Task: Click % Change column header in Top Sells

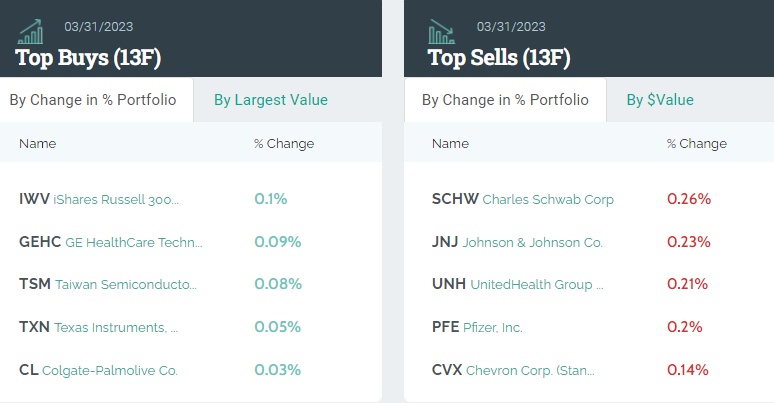Action: (x=697, y=143)
